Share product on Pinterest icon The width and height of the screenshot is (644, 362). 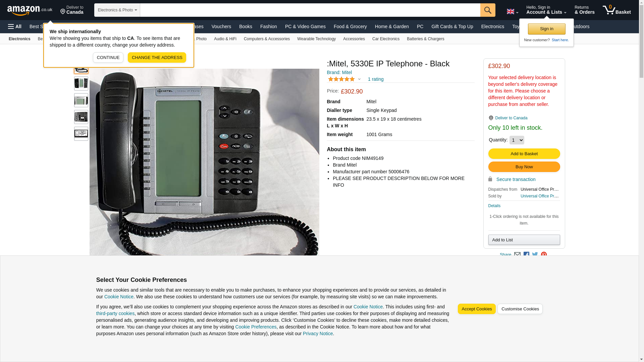(x=544, y=255)
